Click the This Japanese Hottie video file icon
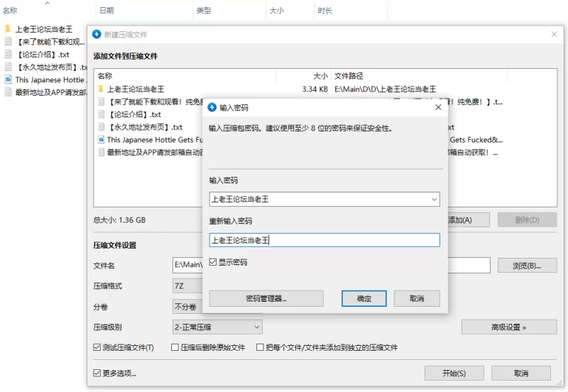 [102, 140]
